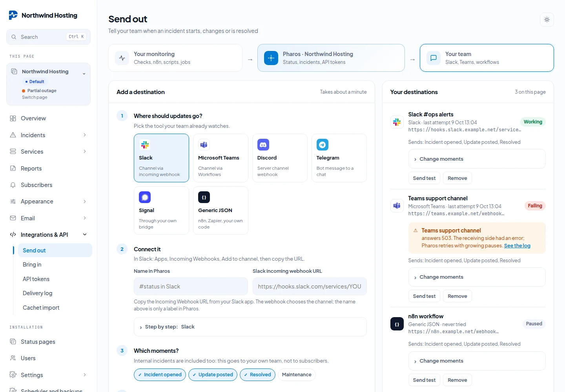Click the Settings gear icon
The width and height of the screenshot is (565, 392).
pos(13,375)
